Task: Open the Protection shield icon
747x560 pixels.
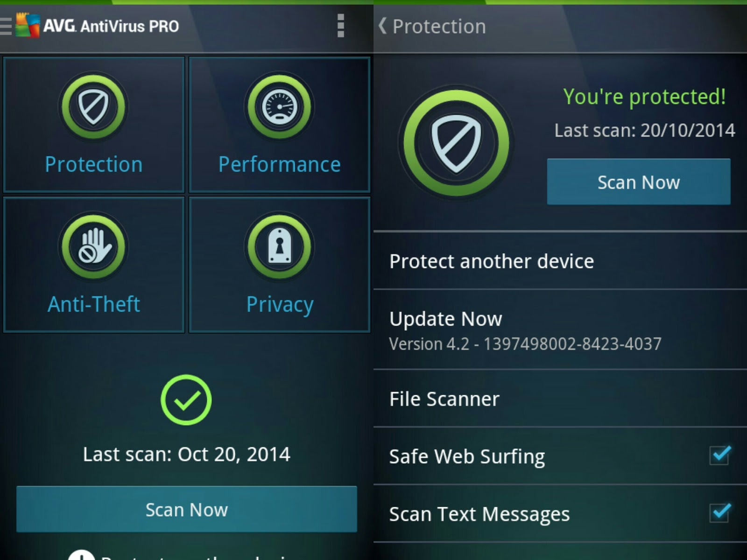Action: 93,106
